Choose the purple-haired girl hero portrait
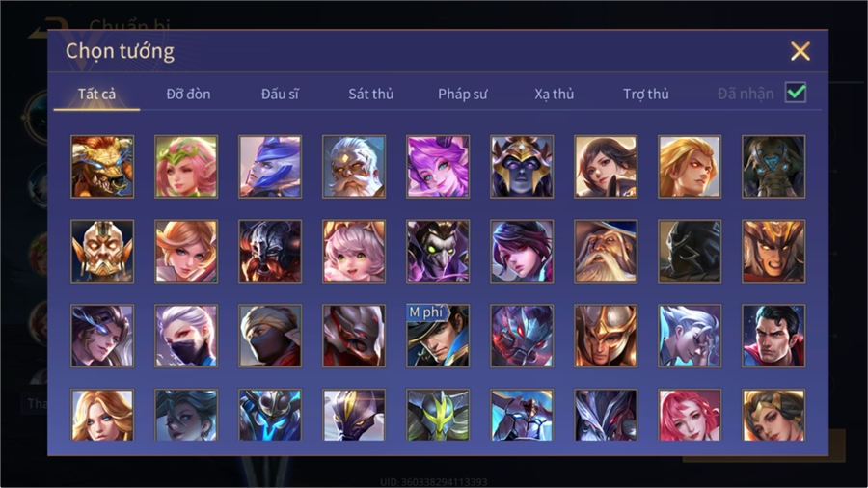This screenshot has width=868, height=488. [438, 167]
